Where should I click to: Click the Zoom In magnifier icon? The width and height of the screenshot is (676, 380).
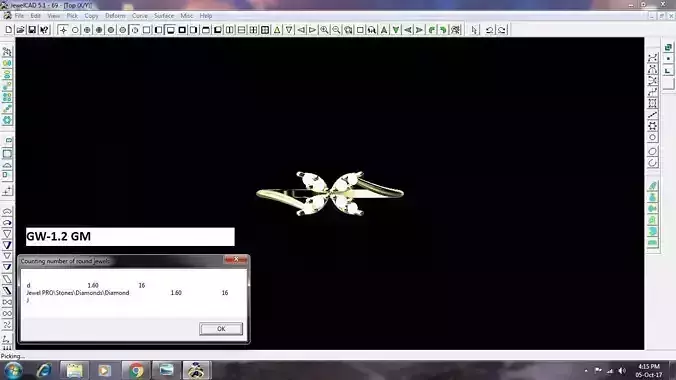(x=324, y=30)
